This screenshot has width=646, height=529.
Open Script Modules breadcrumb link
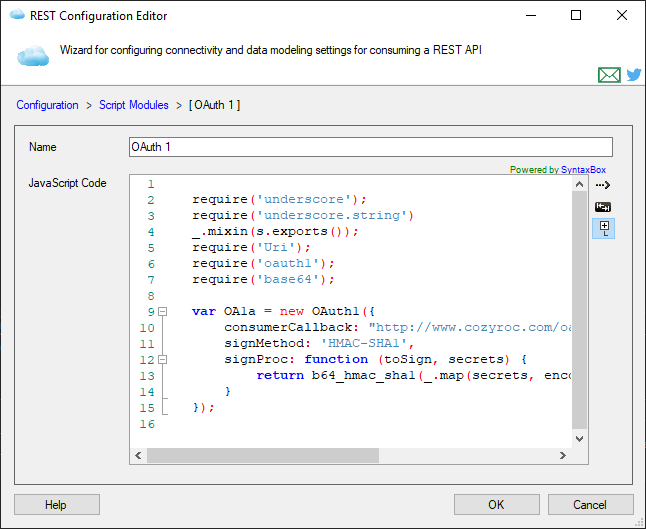[133, 105]
